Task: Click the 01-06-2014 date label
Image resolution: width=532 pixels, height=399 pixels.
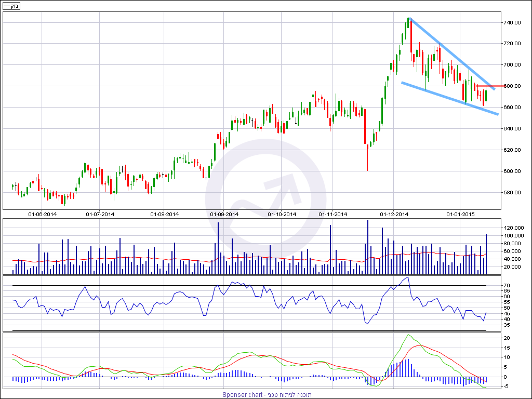Action: pos(42,214)
